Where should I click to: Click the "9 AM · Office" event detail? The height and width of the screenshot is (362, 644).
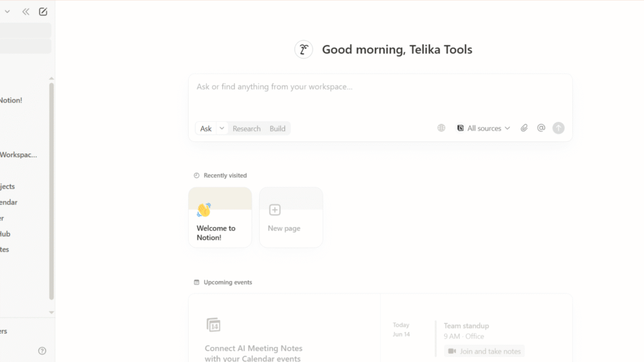[x=464, y=336]
